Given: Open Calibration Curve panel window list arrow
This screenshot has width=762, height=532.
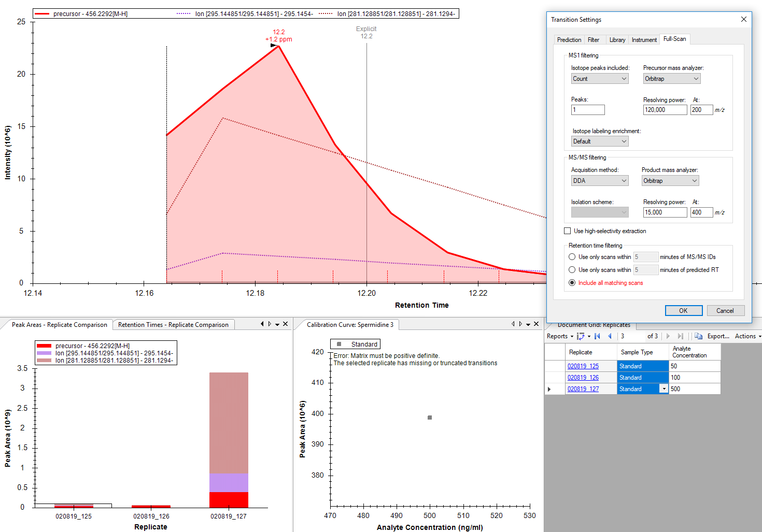Looking at the screenshot, I should coord(528,324).
